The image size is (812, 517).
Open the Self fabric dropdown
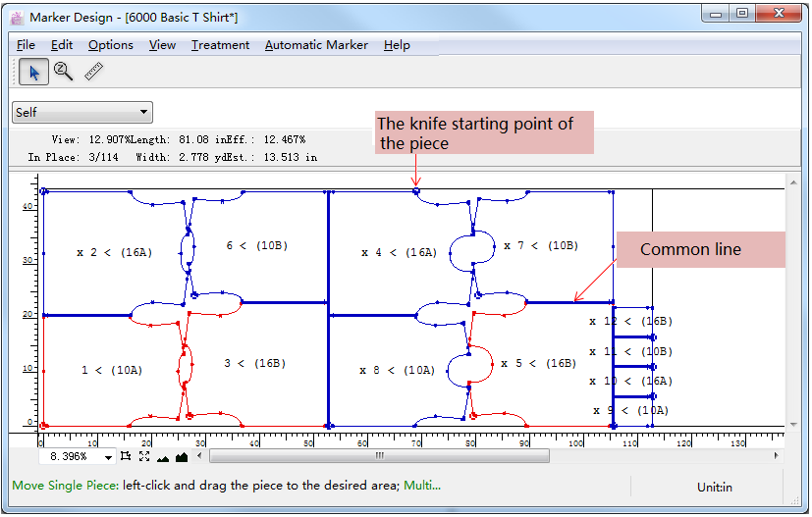(x=82, y=113)
